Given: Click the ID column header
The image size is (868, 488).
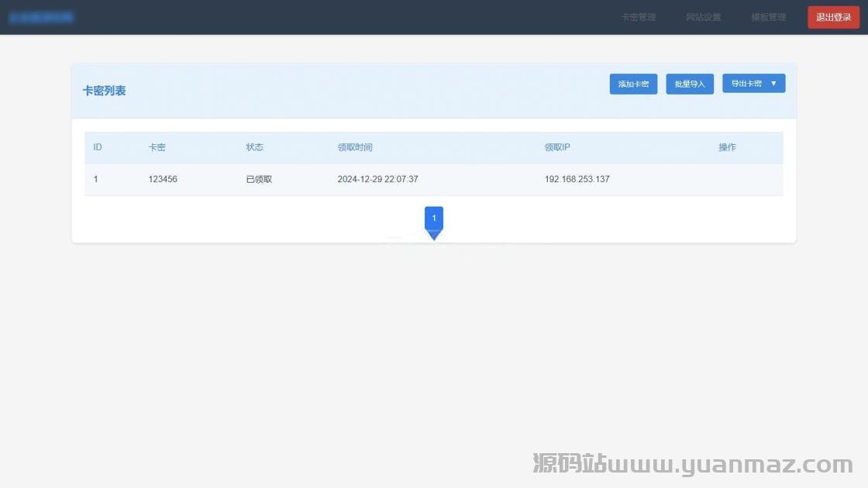Looking at the screenshot, I should pyautogui.click(x=98, y=147).
